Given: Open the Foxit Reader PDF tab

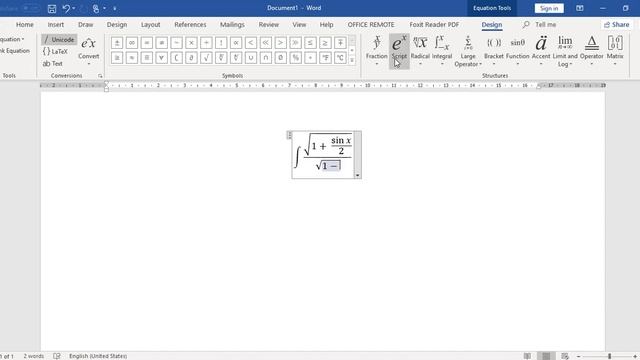Looking at the screenshot, I should 434,25.
